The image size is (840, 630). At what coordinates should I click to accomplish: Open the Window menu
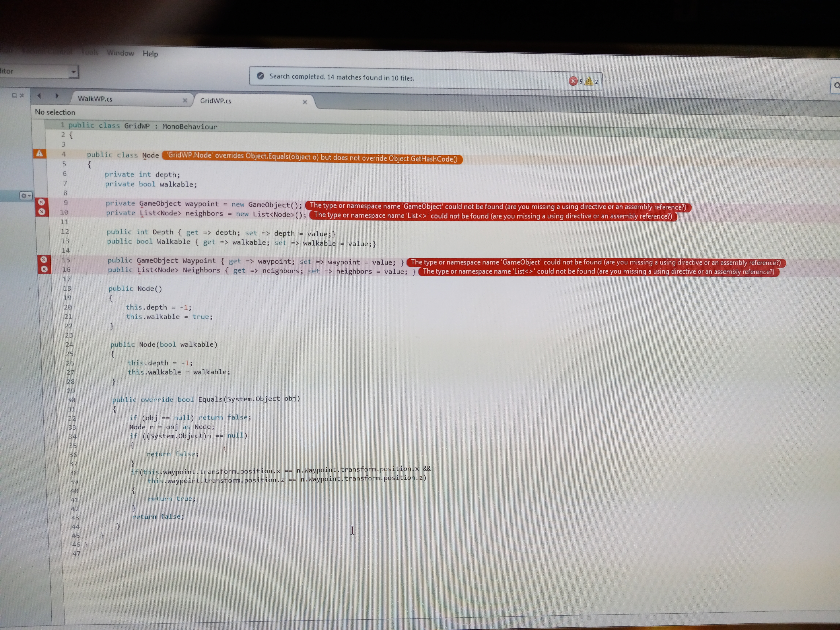(120, 53)
